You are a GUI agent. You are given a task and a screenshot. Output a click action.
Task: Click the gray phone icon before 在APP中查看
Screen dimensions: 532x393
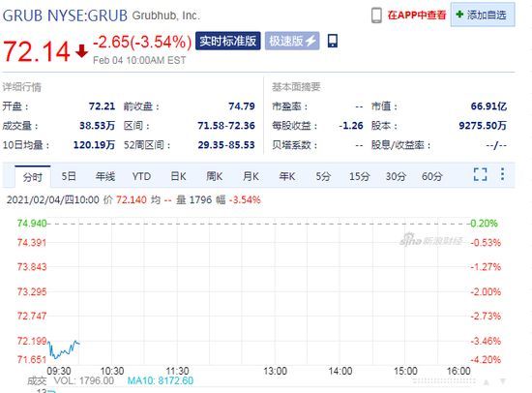(376, 15)
